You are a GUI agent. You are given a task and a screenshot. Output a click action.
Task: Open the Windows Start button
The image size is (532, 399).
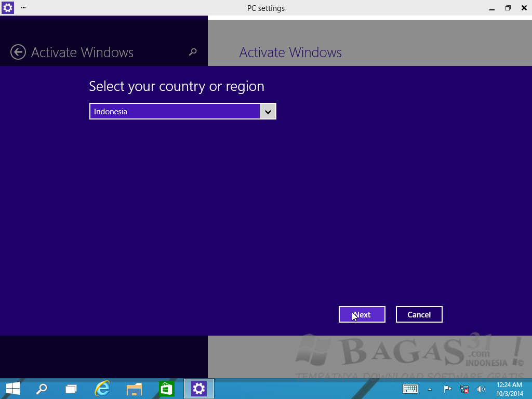(13, 389)
